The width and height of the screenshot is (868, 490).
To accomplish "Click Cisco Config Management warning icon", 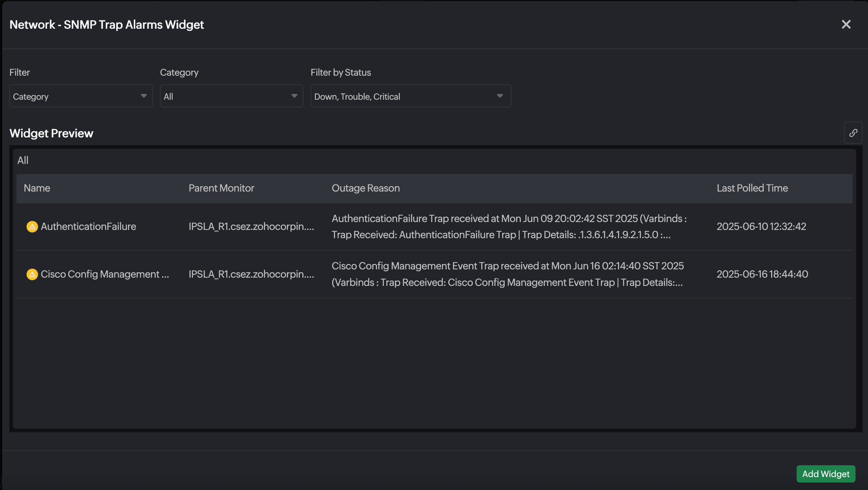I will tap(32, 274).
